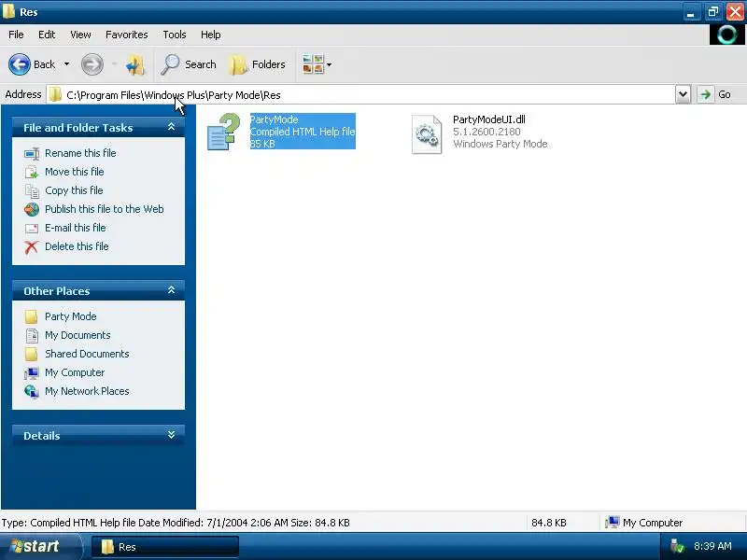Select the PartyModeUI.dll file icon

[427, 134]
